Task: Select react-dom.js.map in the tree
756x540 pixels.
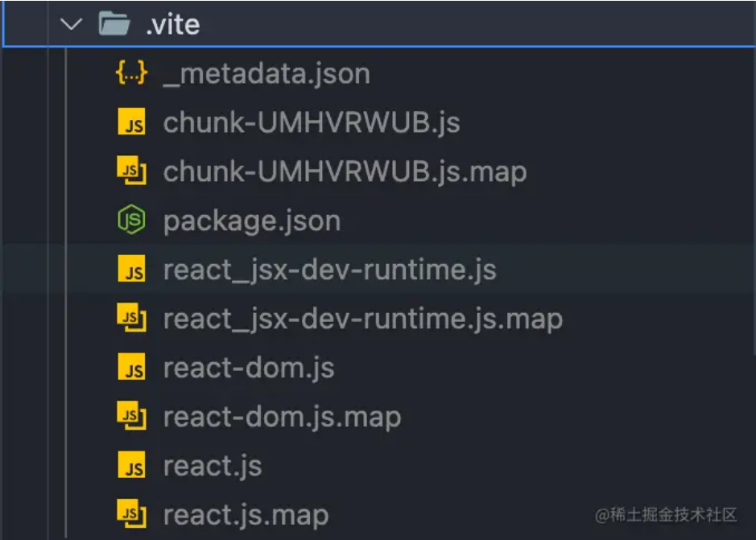Action: (282, 418)
